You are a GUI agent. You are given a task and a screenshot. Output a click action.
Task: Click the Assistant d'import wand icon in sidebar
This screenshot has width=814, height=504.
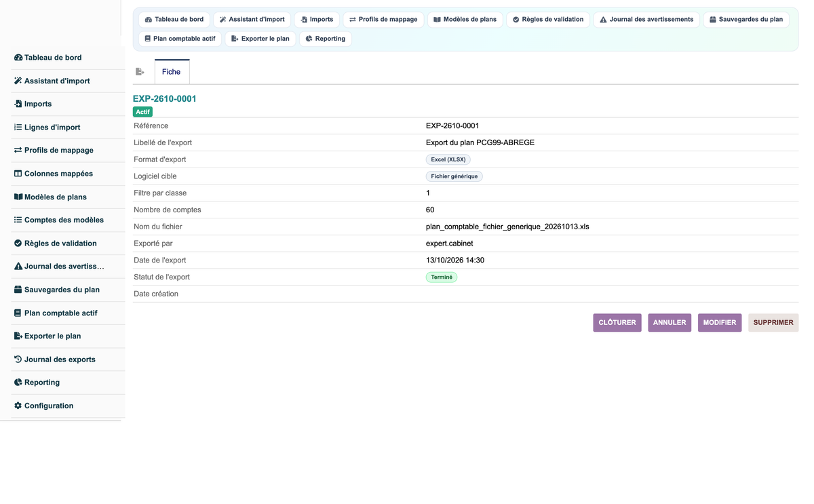tap(18, 81)
